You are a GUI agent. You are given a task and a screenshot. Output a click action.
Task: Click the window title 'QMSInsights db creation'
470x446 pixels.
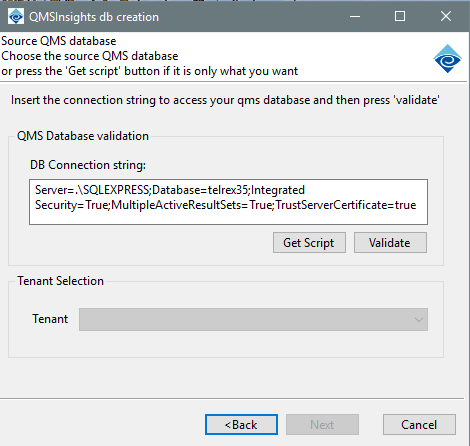tap(94, 17)
